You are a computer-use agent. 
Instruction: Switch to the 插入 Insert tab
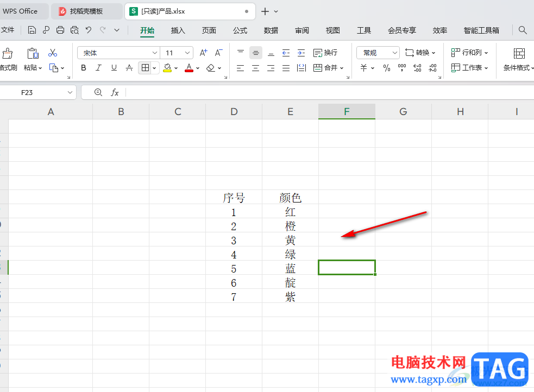tap(178, 30)
